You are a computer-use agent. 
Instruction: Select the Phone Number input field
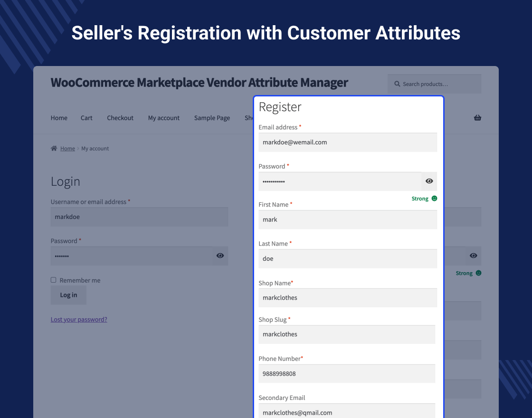click(x=347, y=373)
